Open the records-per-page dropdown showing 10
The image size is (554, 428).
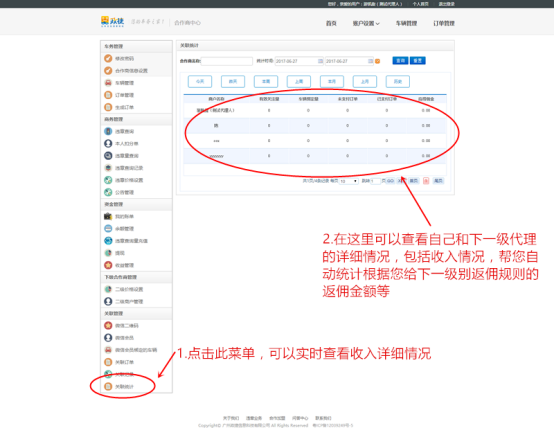pos(349,181)
